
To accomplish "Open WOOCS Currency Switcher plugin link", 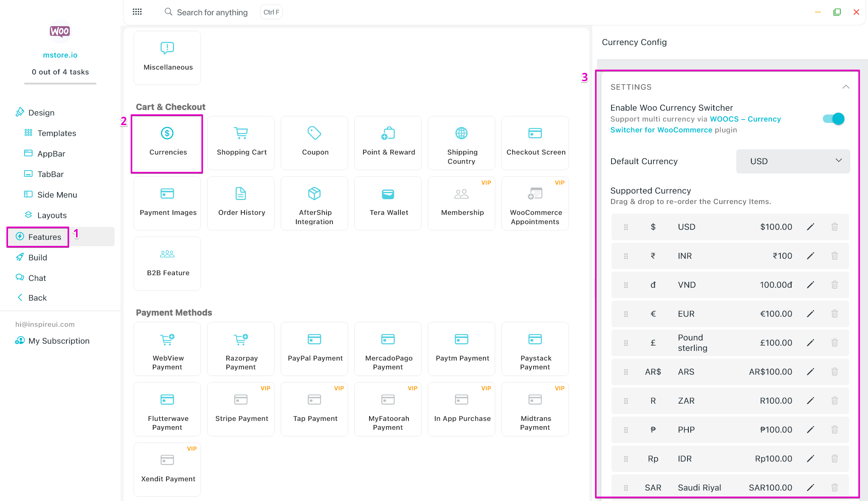I will point(696,124).
